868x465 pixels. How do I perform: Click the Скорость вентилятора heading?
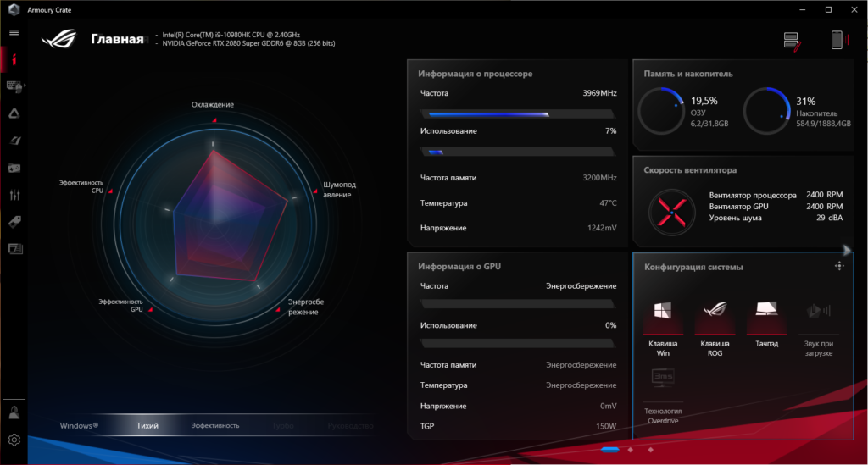690,169
